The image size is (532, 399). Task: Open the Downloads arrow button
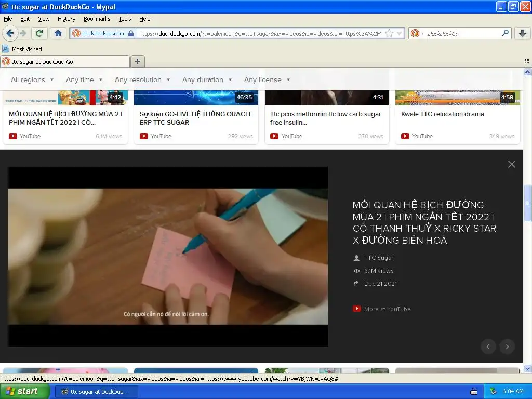tap(523, 33)
